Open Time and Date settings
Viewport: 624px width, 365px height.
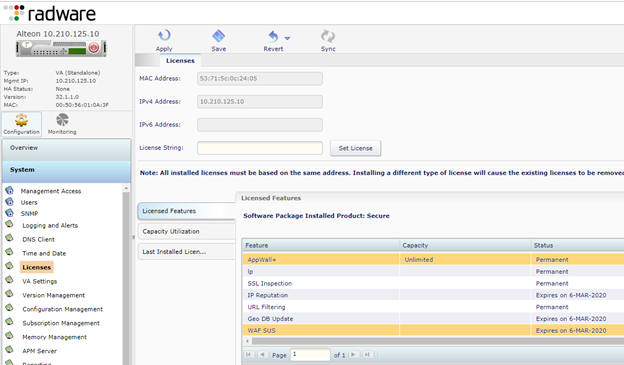click(x=44, y=253)
